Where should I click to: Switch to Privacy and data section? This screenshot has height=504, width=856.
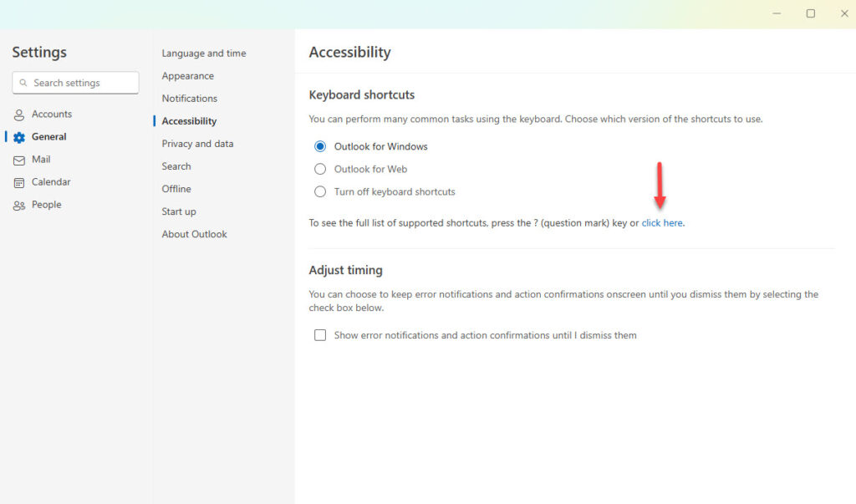coord(197,144)
